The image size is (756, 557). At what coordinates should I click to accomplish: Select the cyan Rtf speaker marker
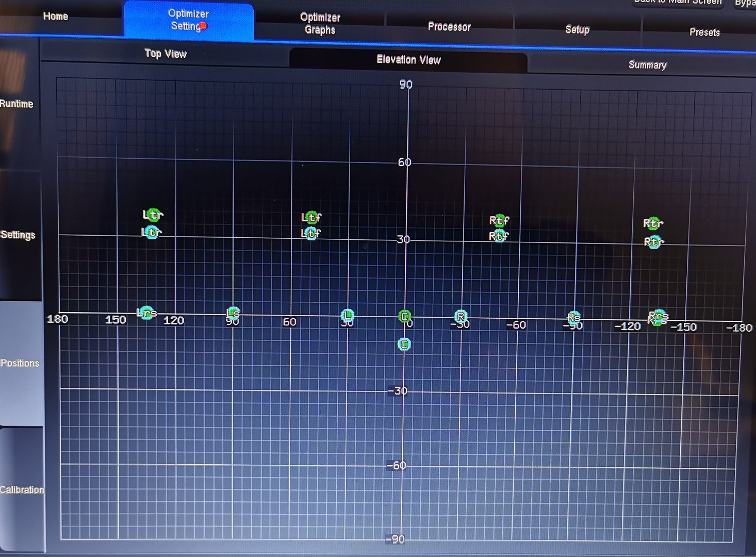click(x=499, y=236)
